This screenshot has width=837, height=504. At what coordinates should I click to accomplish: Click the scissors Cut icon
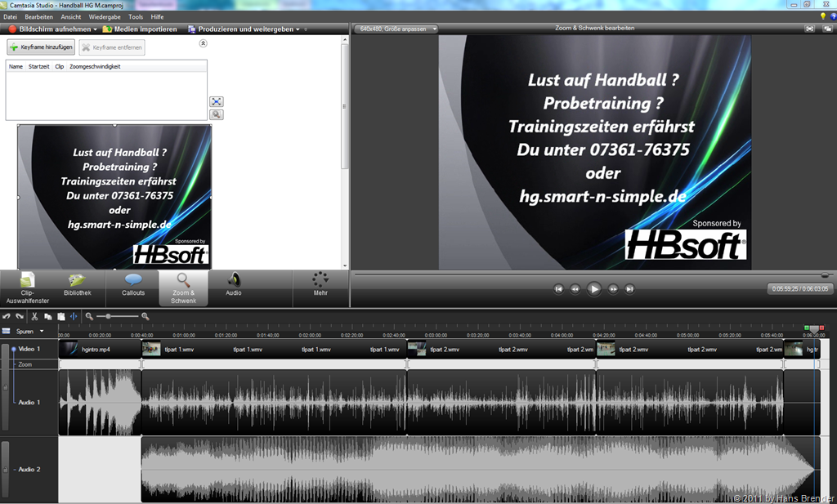coord(35,316)
